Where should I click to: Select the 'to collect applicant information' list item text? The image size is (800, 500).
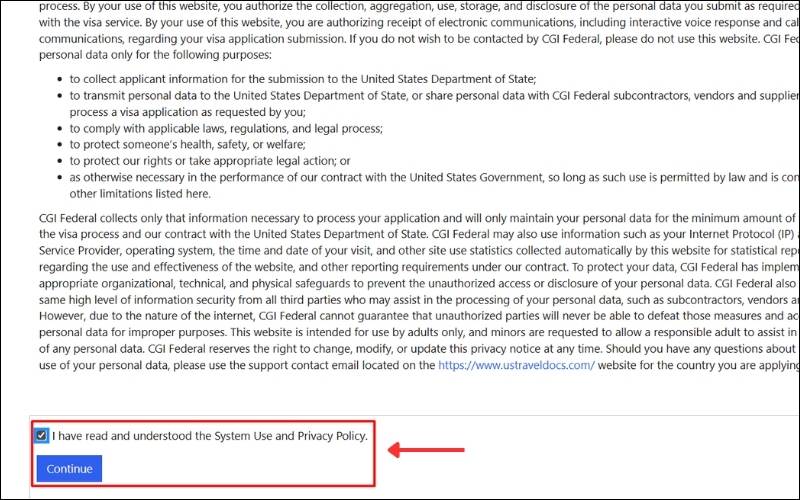tap(302, 79)
